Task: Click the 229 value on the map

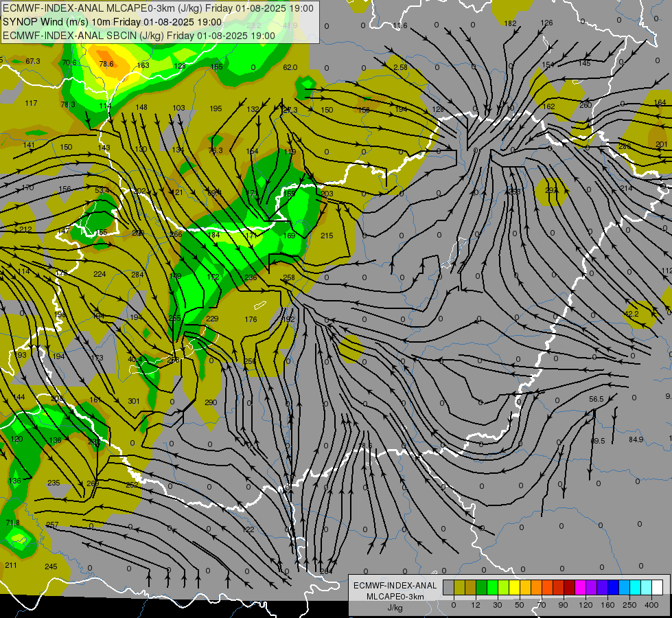Action: pyautogui.click(x=212, y=319)
